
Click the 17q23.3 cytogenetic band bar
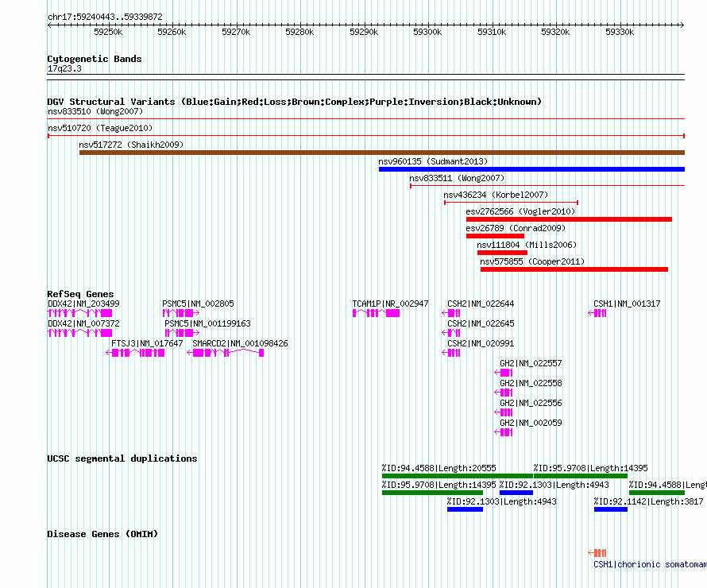pyautogui.click(x=366, y=77)
